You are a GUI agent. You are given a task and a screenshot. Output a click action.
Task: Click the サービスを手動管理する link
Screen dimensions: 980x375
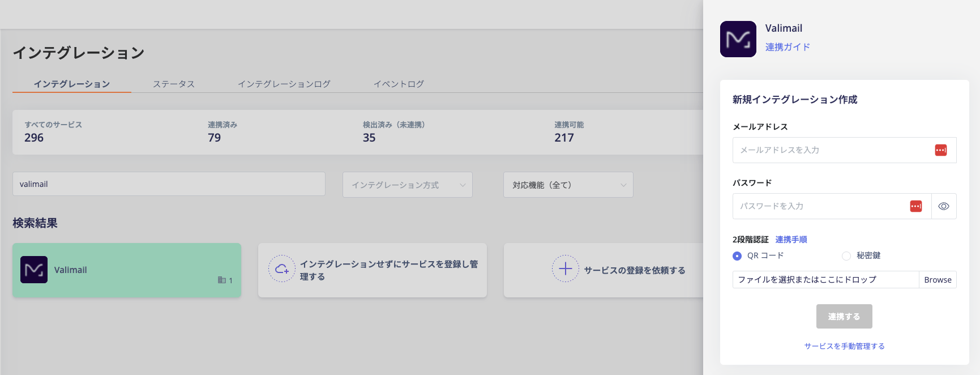click(x=844, y=346)
